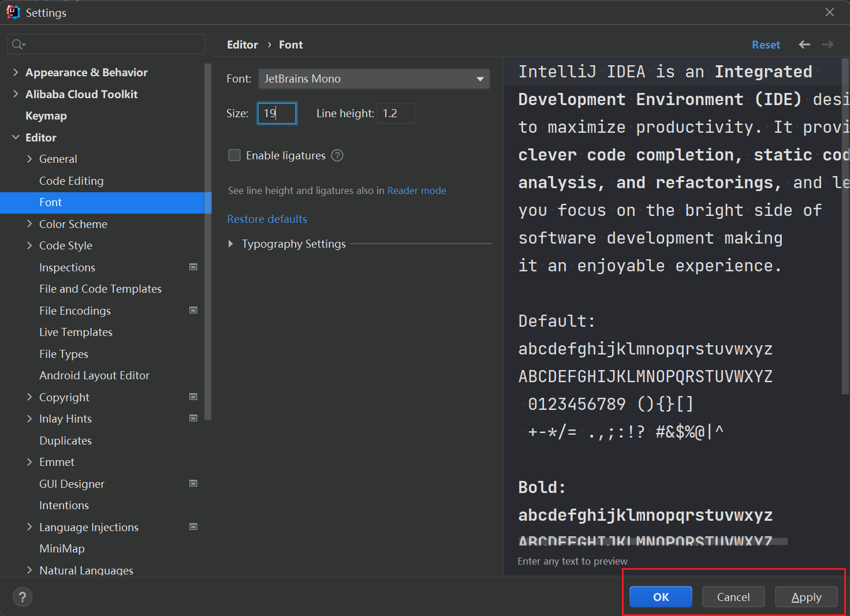This screenshot has height=616, width=850.
Task: Open the Reader mode link
Action: click(416, 191)
